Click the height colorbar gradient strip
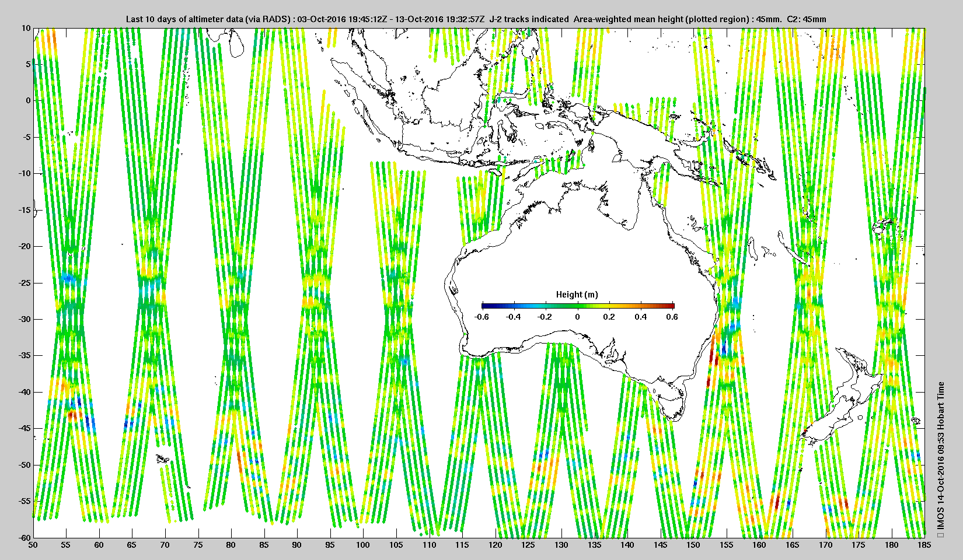This screenshot has width=963, height=560. (x=578, y=306)
